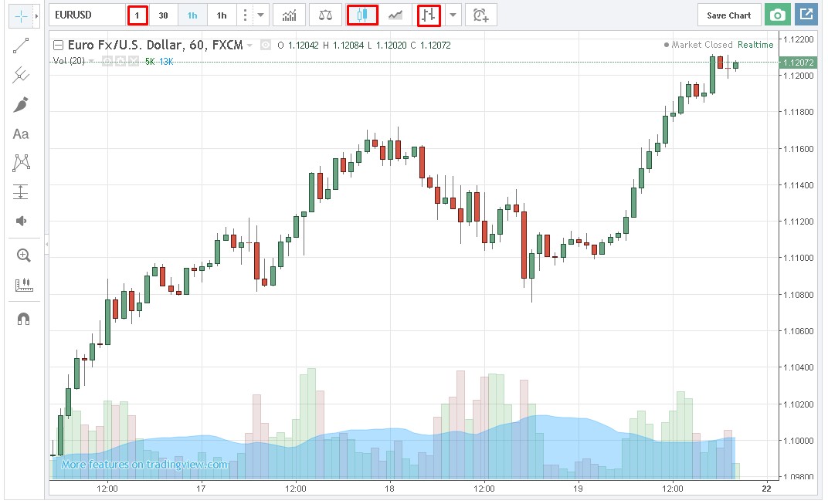Click the Close value C 1.12072

430,46
